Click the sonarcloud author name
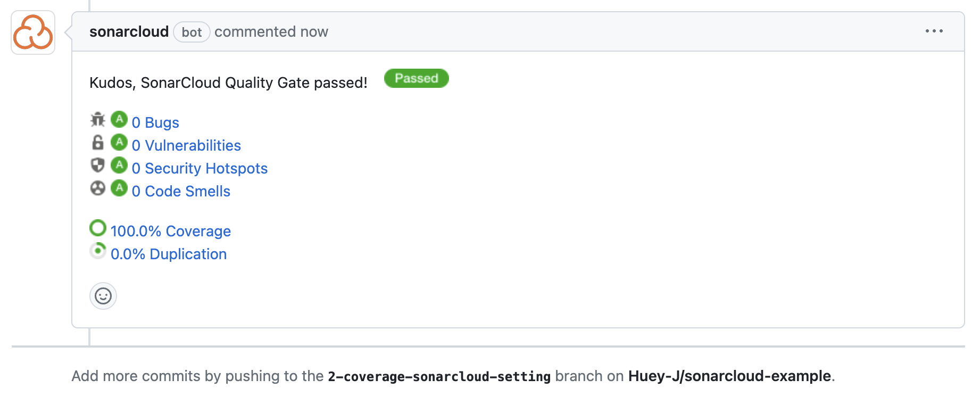This screenshot has width=980, height=396. (129, 32)
